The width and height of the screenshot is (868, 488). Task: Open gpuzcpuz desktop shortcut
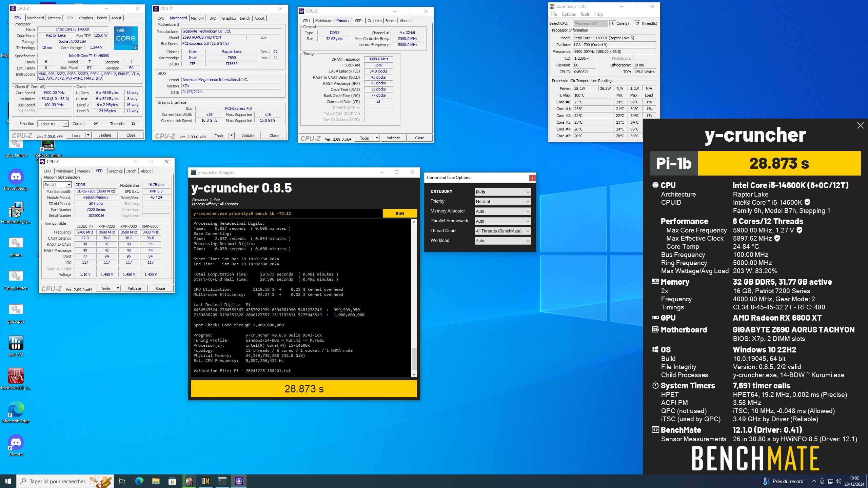pos(16,312)
